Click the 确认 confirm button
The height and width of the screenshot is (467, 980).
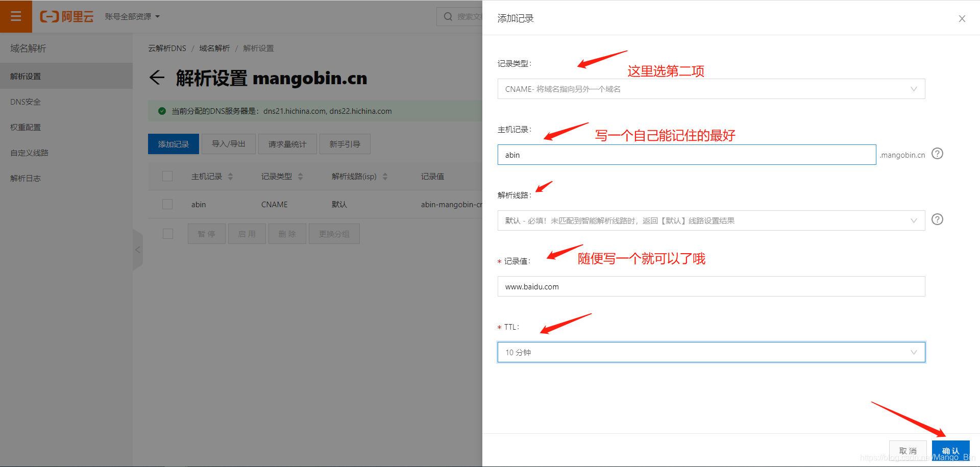[x=950, y=451]
